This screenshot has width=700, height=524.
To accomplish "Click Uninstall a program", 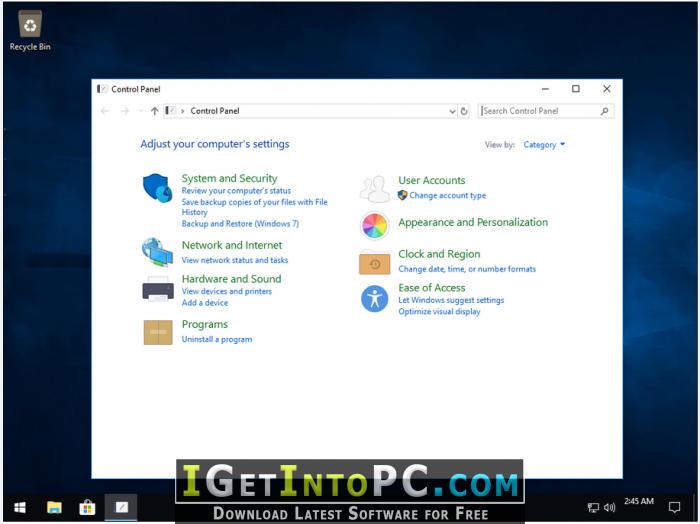I will tap(217, 340).
